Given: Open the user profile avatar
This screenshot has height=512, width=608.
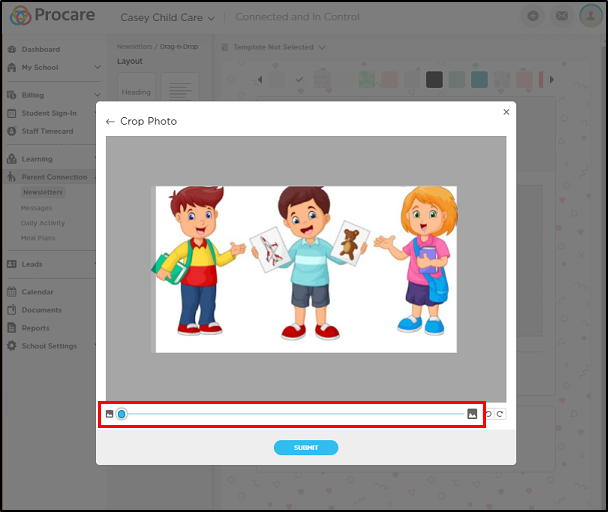Looking at the screenshot, I should coord(591,16).
